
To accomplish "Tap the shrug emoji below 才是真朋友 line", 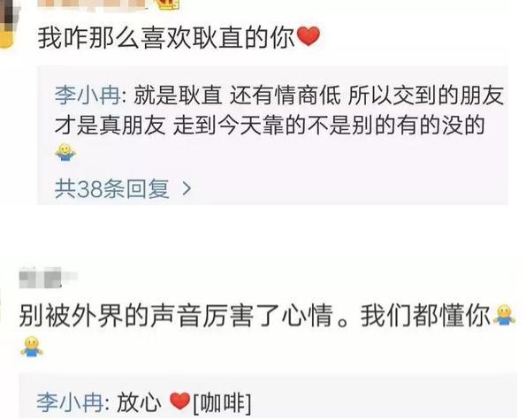I will 65,153.
